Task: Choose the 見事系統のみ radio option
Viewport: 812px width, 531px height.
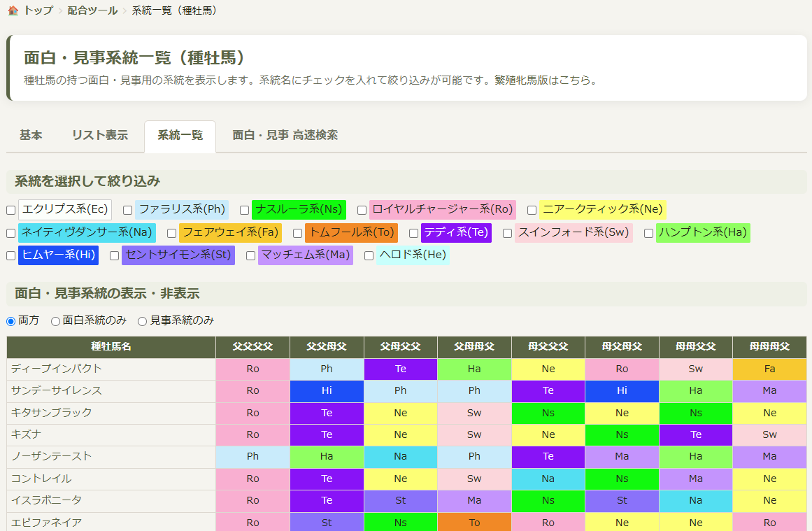Action: tap(143, 321)
